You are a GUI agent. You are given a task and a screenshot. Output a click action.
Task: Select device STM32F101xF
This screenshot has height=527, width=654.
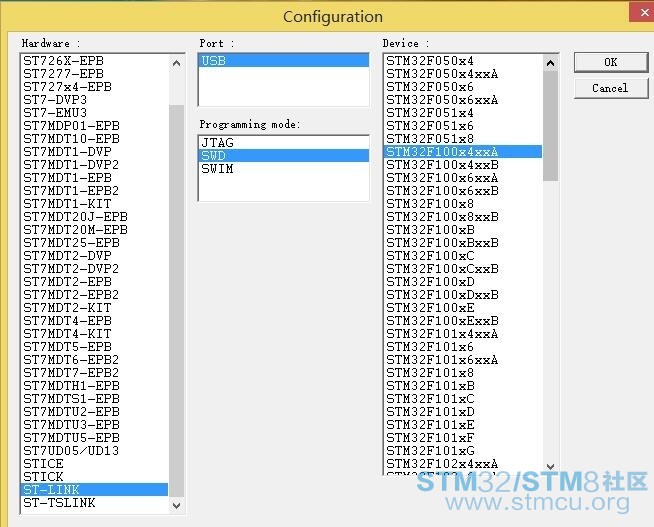463,438
